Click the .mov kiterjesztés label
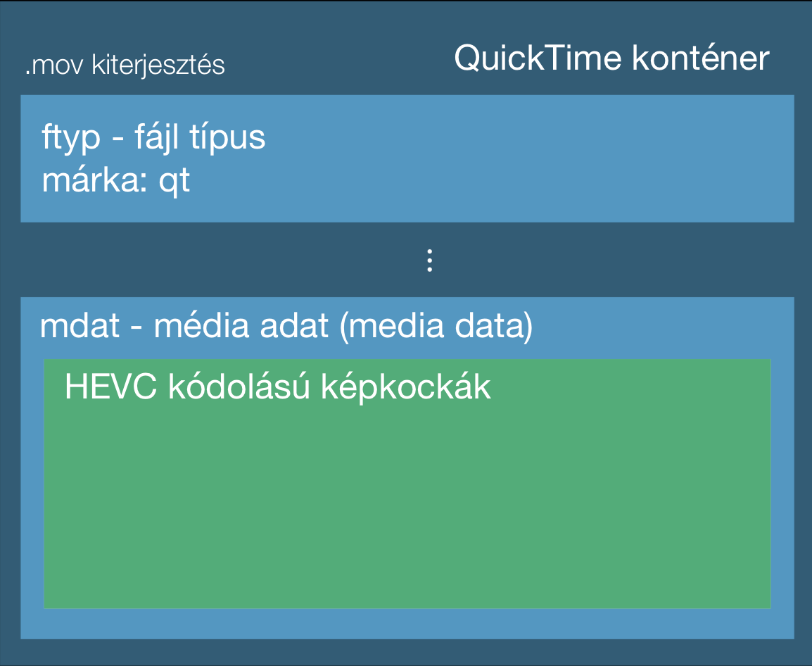The width and height of the screenshot is (812, 666). [125, 65]
